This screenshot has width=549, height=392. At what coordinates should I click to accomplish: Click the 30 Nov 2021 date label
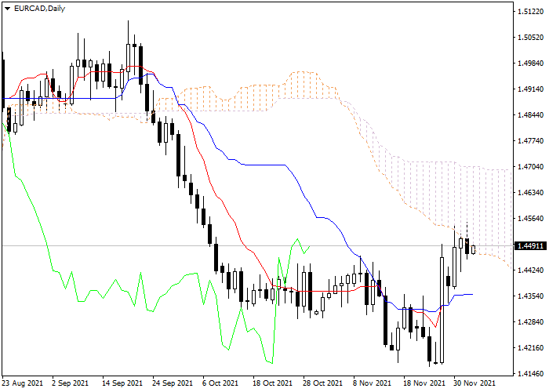coord(474,383)
